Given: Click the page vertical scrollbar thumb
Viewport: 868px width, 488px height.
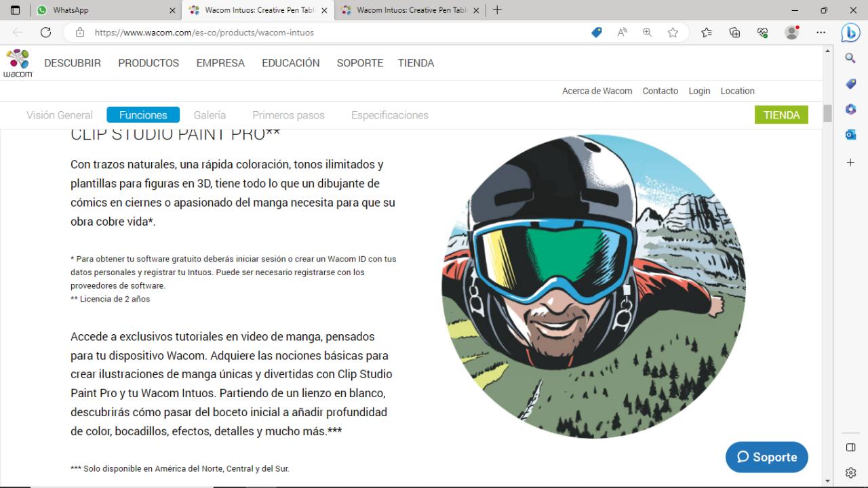Looking at the screenshot, I should tap(827, 114).
